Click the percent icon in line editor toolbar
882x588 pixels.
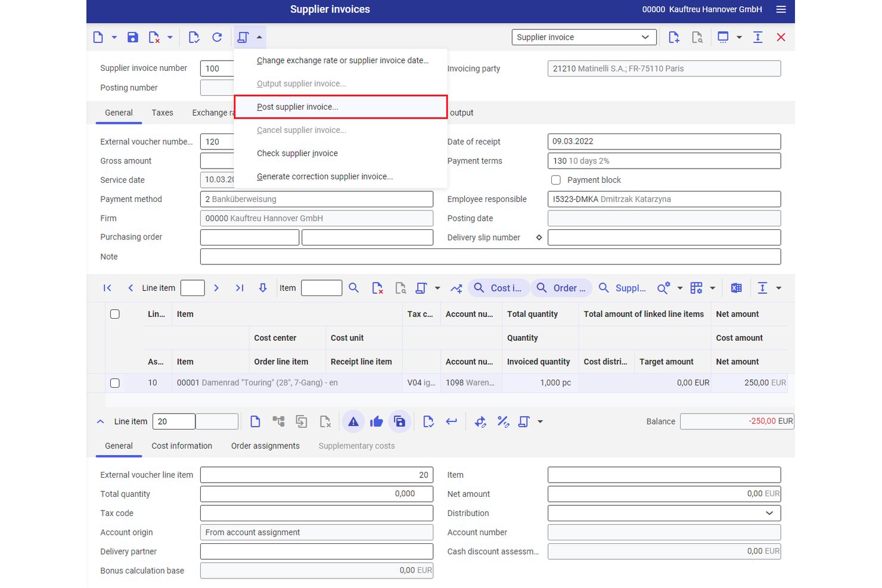503,422
